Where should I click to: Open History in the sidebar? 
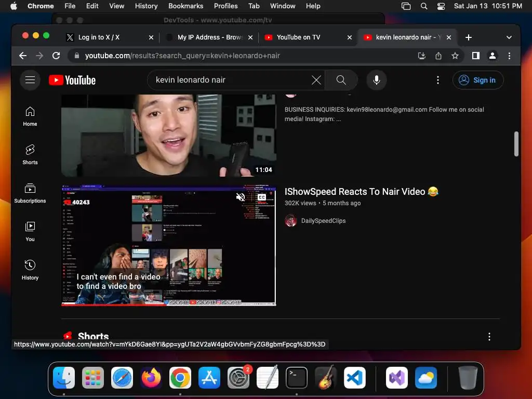[x=30, y=270]
